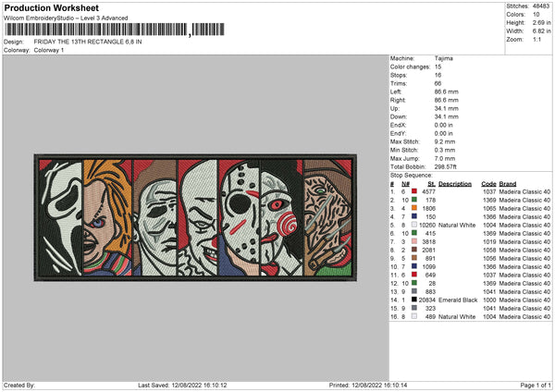Select the Wilcom EmbroideryStudio Level 3 Advanced line
The width and height of the screenshot is (555, 392).
pyautogui.click(x=66, y=18)
